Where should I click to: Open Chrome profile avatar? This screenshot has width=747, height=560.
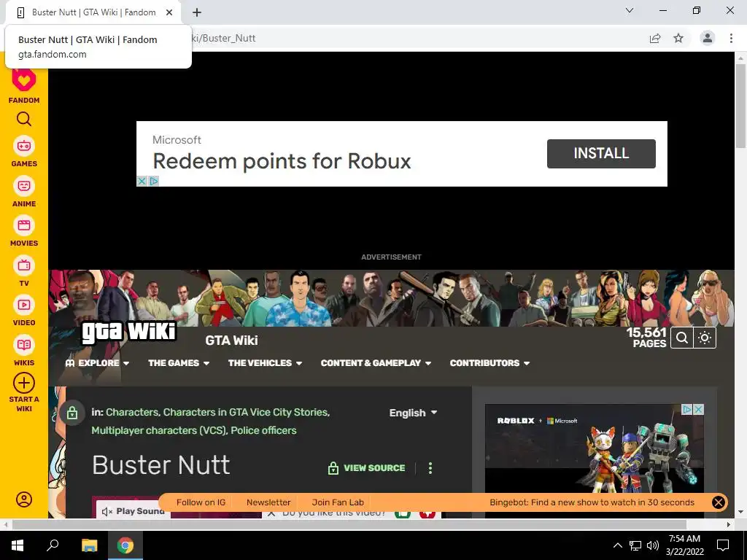point(708,38)
